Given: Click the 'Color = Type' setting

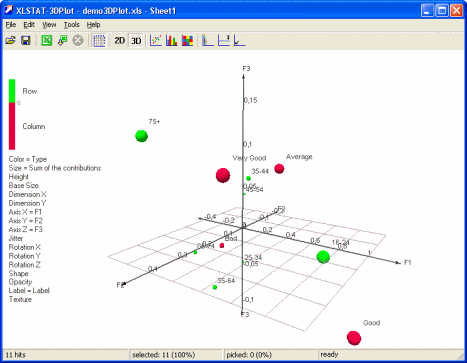Looking at the screenshot, I should [x=28, y=159].
